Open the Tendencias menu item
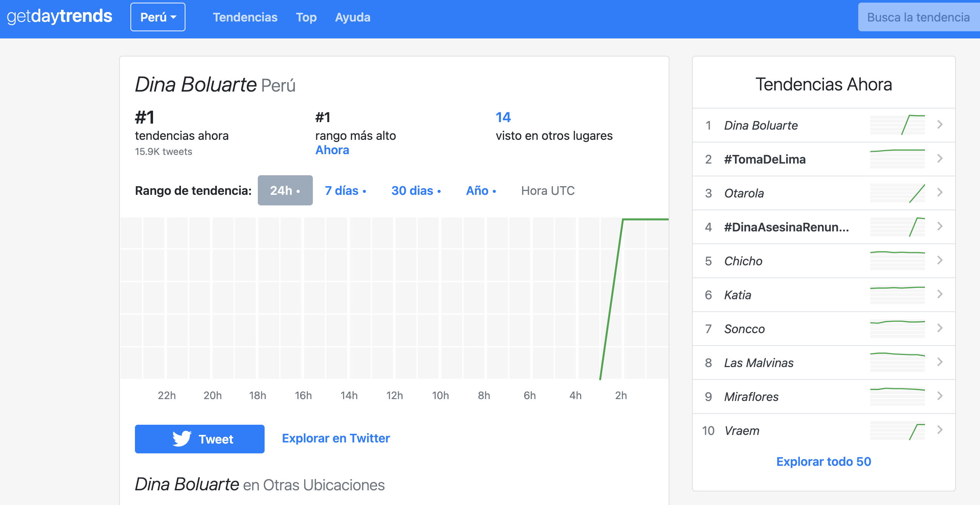The image size is (980, 505). 245,17
